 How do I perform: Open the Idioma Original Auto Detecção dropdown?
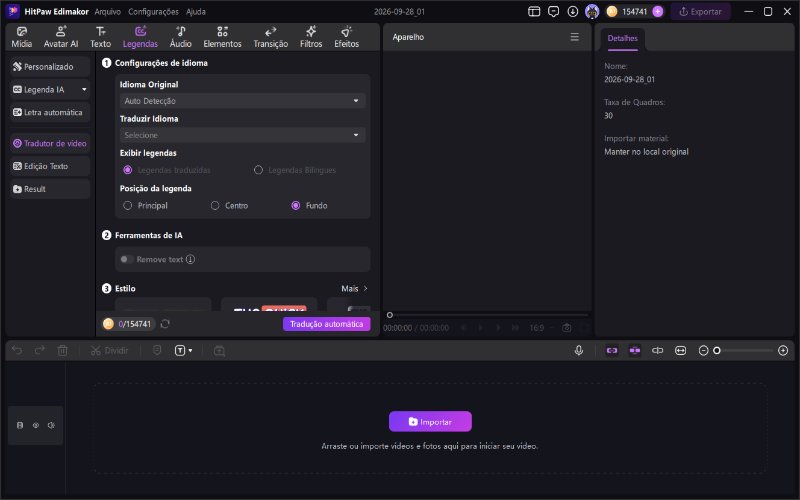point(242,101)
